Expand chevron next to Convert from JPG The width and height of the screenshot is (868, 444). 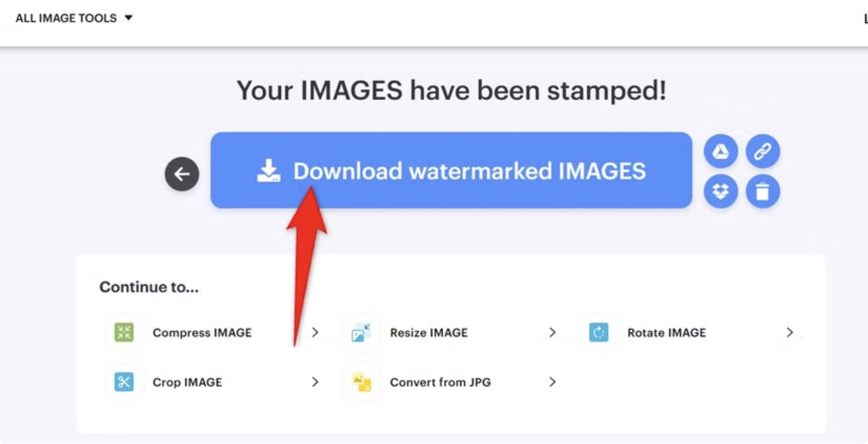[x=553, y=382]
